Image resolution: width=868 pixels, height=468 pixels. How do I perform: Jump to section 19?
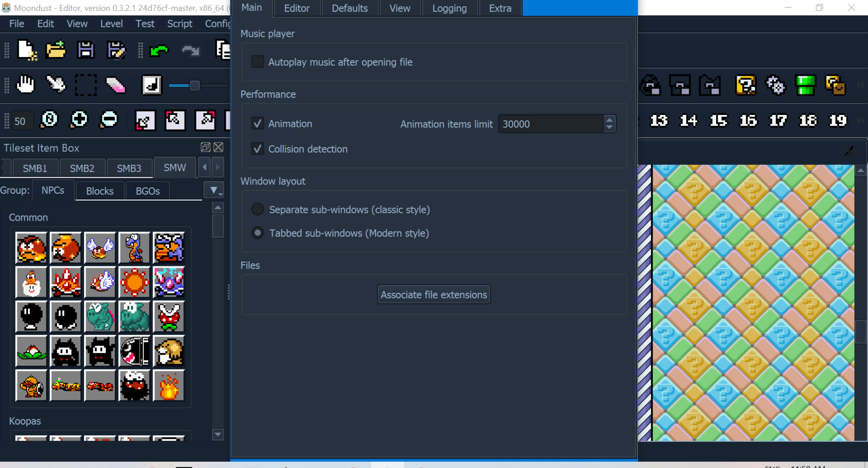click(838, 121)
